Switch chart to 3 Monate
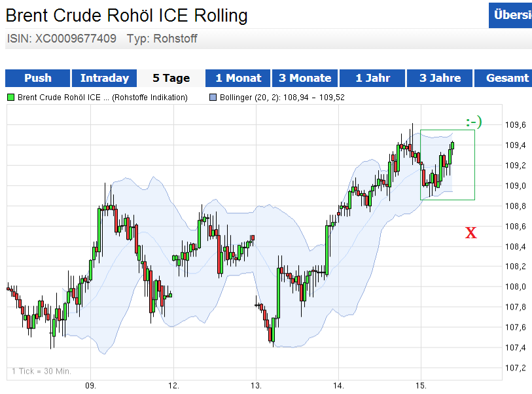The image size is (532, 394). point(305,78)
